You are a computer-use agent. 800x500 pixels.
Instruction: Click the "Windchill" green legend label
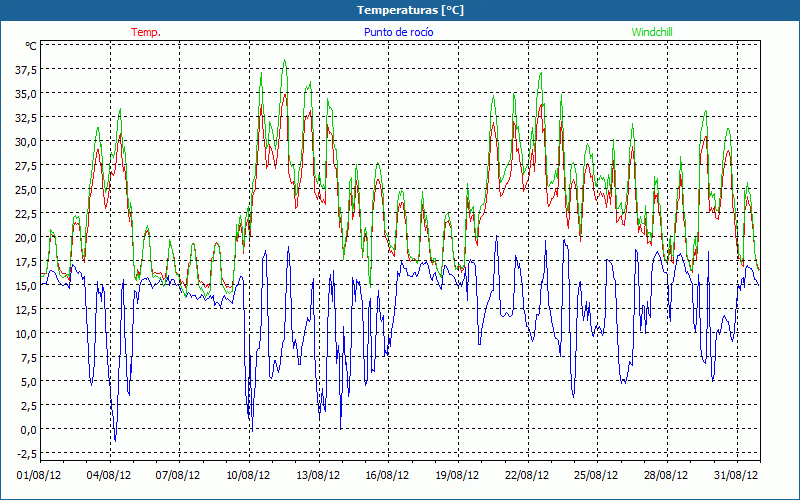(x=652, y=32)
